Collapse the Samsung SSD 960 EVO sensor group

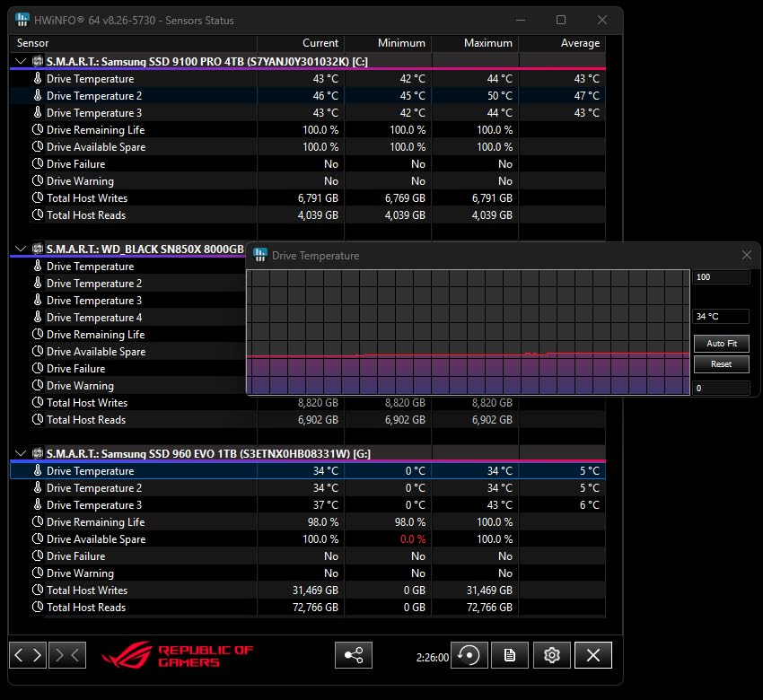[21, 453]
